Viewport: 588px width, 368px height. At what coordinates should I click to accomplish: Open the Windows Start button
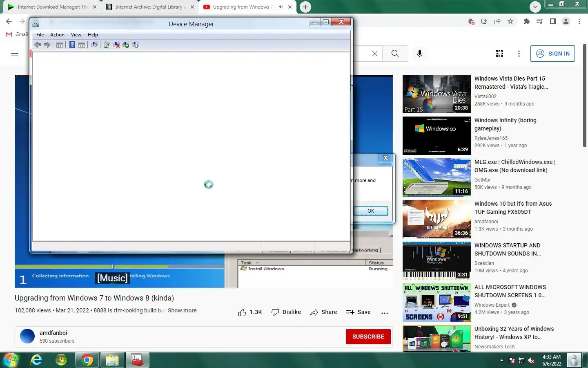11,360
